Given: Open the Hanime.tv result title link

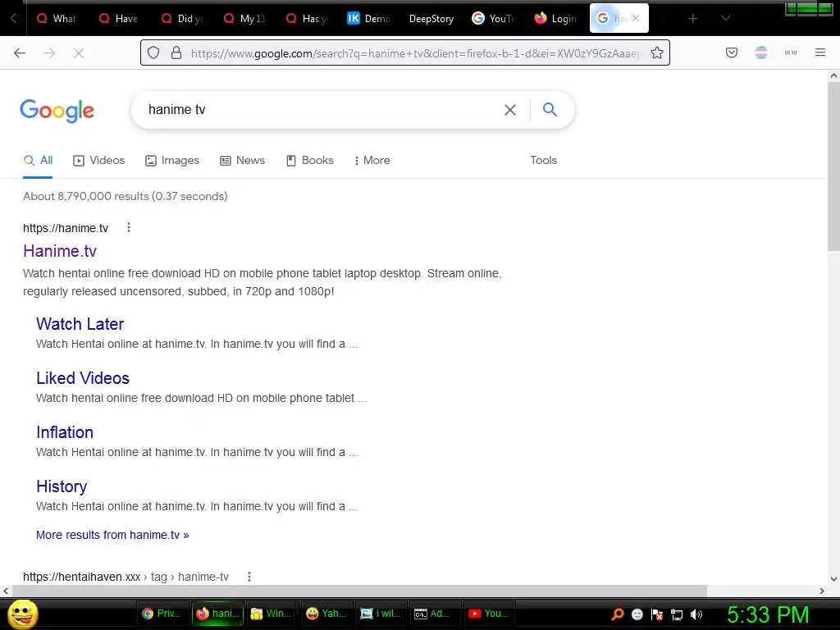Looking at the screenshot, I should coord(60,251).
